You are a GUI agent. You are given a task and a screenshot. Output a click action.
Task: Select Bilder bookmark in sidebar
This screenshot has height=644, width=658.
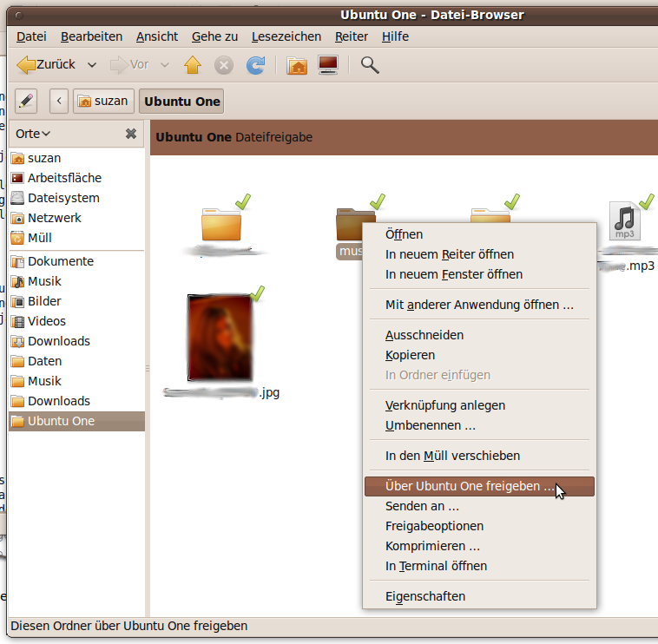76,301
